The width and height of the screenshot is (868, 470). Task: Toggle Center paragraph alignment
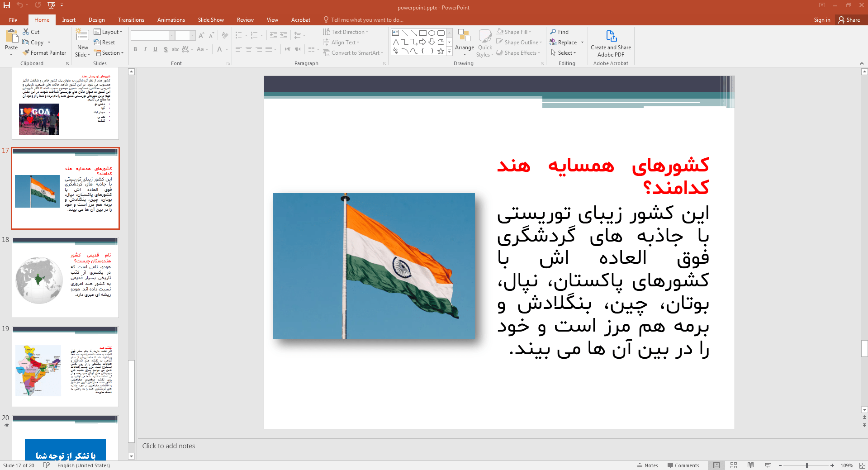pos(249,49)
